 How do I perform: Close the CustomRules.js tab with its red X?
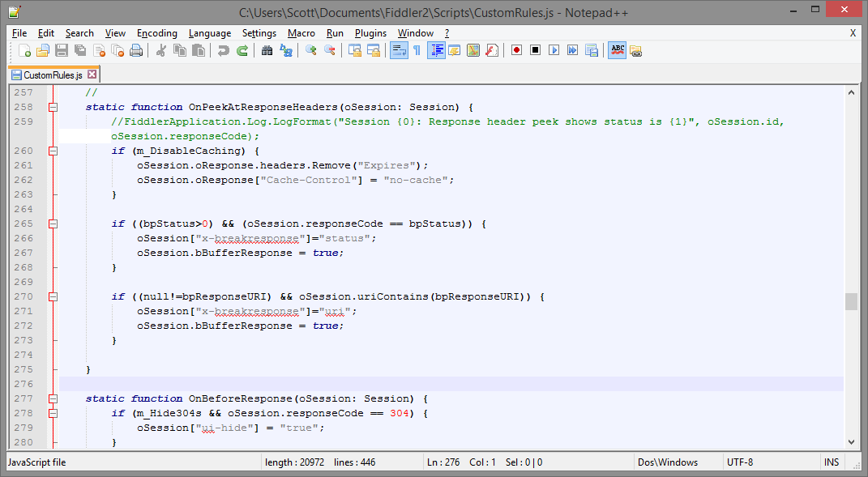pos(92,75)
